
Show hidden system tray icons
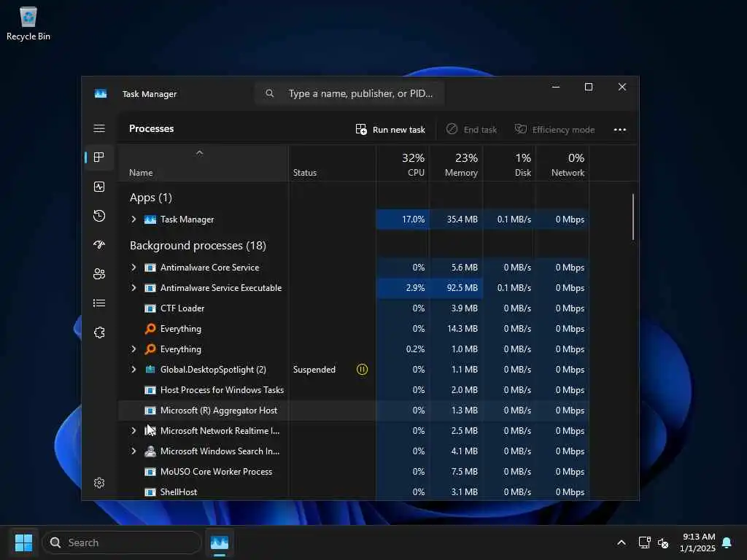(x=622, y=542)
